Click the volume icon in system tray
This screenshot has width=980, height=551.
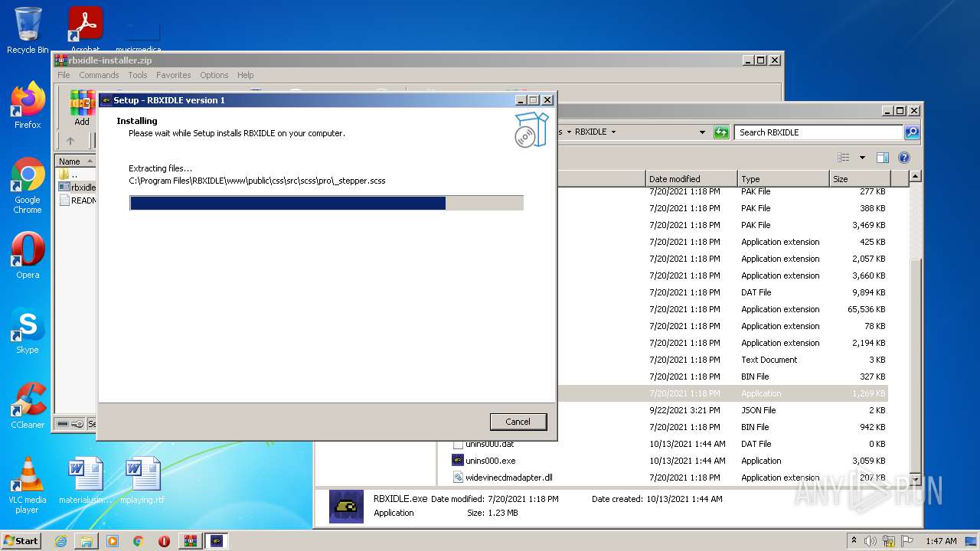pos(869,541)
